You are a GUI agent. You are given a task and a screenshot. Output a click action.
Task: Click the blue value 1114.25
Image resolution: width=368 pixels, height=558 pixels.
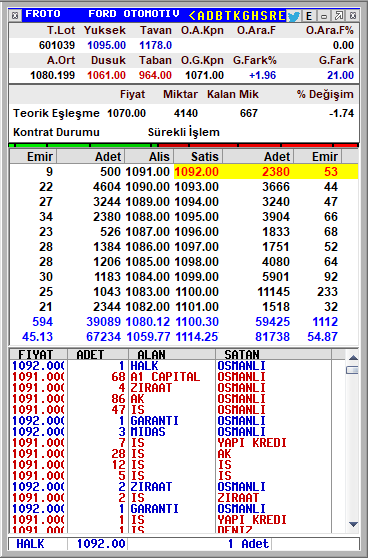[x=196, y=337]
